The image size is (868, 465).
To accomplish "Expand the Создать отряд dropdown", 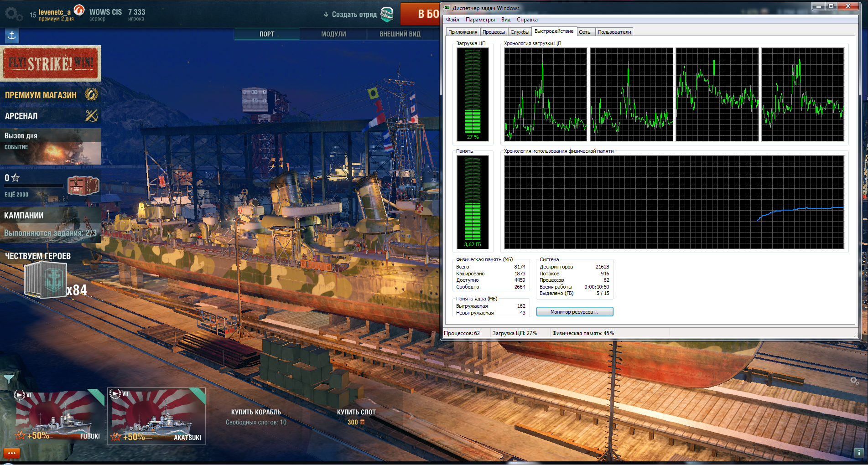I will click(350, 15).
